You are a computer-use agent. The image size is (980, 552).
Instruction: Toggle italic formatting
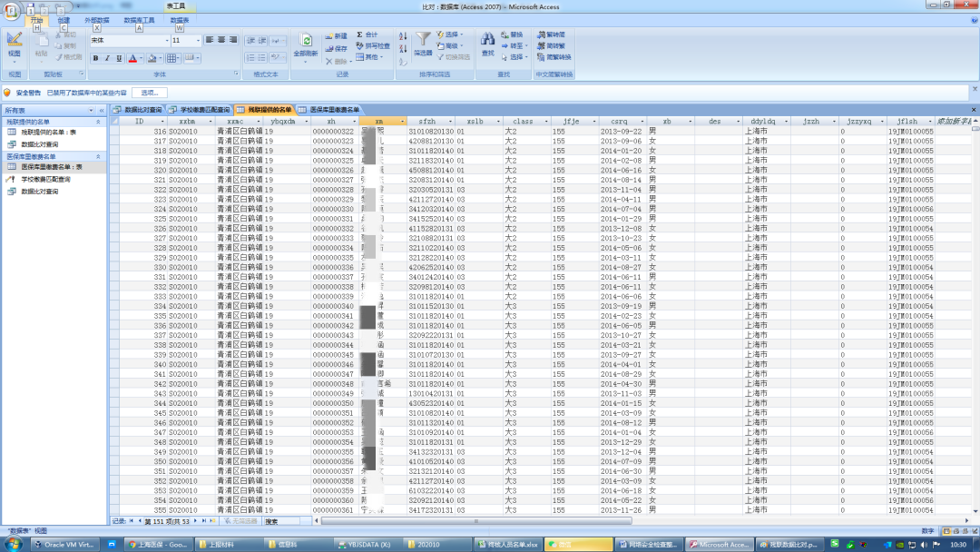click(x=107, y=58)
